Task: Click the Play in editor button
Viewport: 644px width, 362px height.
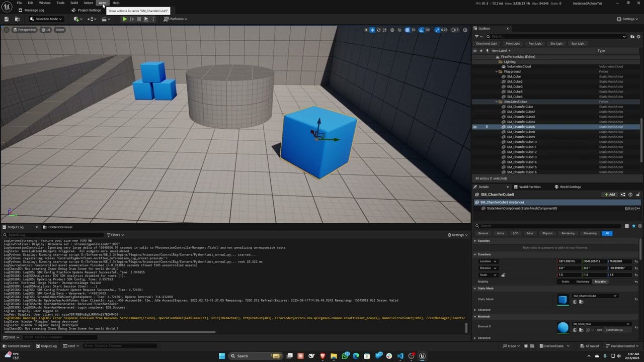Action: (x=124, y=19)
